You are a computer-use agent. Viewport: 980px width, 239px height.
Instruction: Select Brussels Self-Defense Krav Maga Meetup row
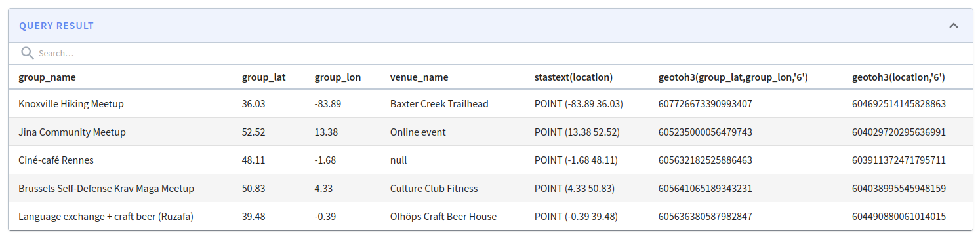[x=490, y=188]
